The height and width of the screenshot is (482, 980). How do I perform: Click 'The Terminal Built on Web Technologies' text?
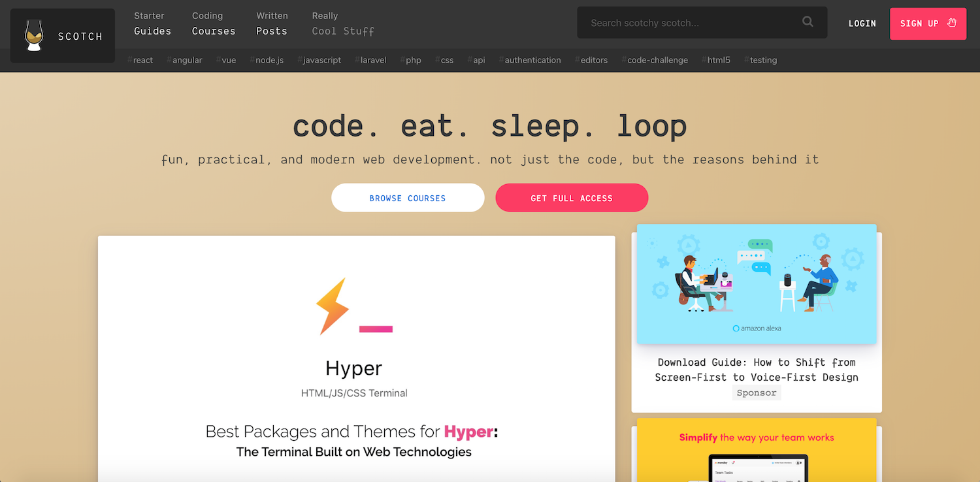(x=354, y=452)
